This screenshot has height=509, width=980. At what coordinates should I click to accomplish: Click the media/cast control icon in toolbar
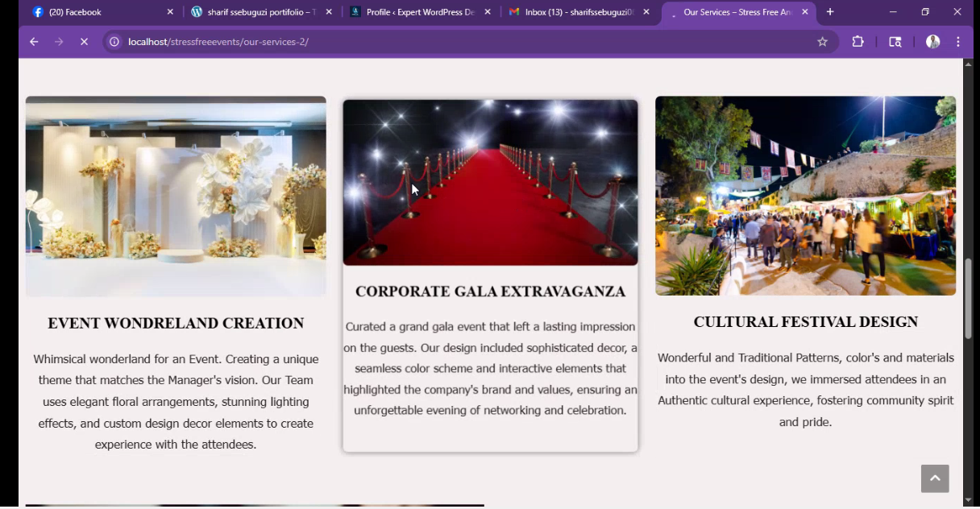(x=895, y=42)
